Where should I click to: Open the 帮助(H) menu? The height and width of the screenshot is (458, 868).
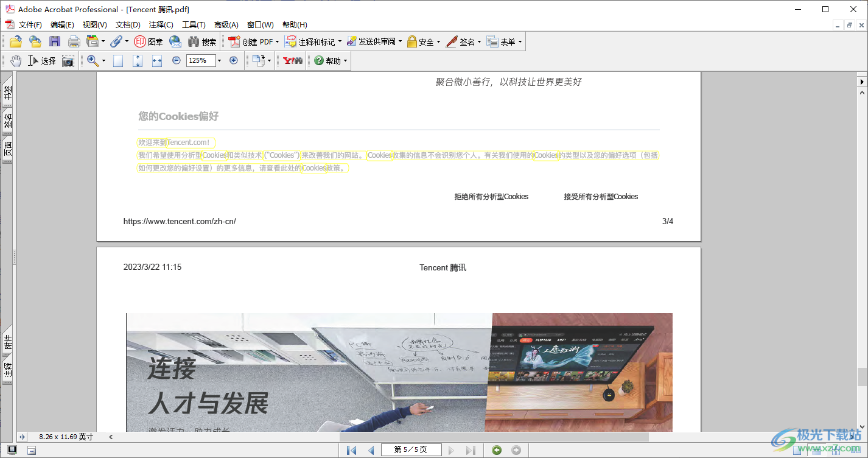(x=295, y=25)
